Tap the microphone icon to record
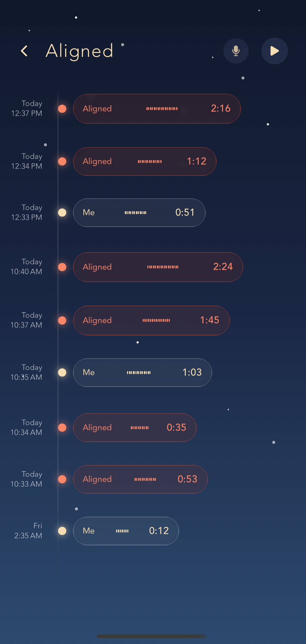This screenshot has width=306, height=644. tap(236, 51)
